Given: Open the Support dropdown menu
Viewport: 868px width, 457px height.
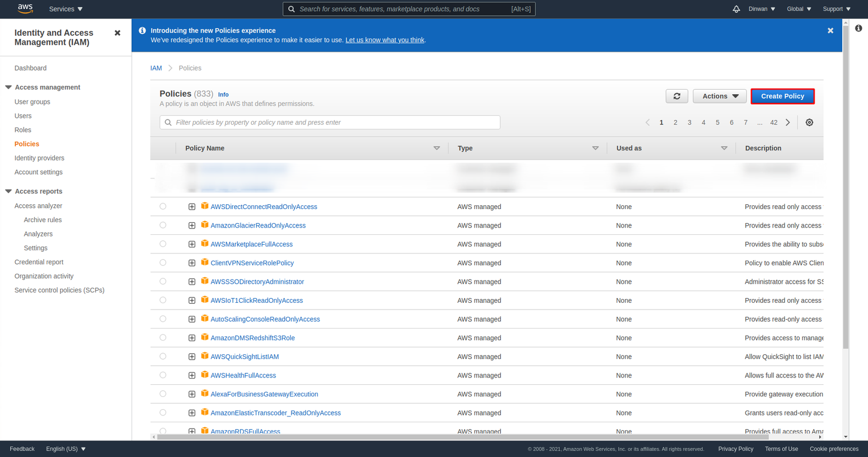Looking at the screenshot, I should click(836, 9).
